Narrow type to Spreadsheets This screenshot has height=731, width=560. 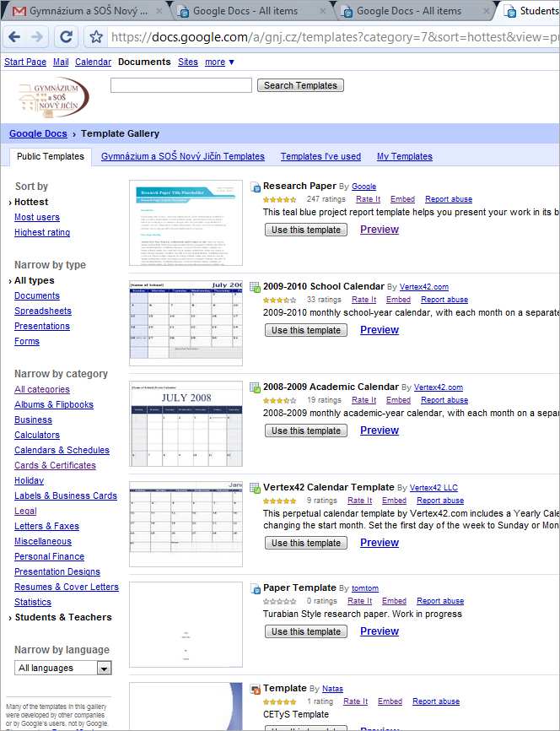(43, 311)
